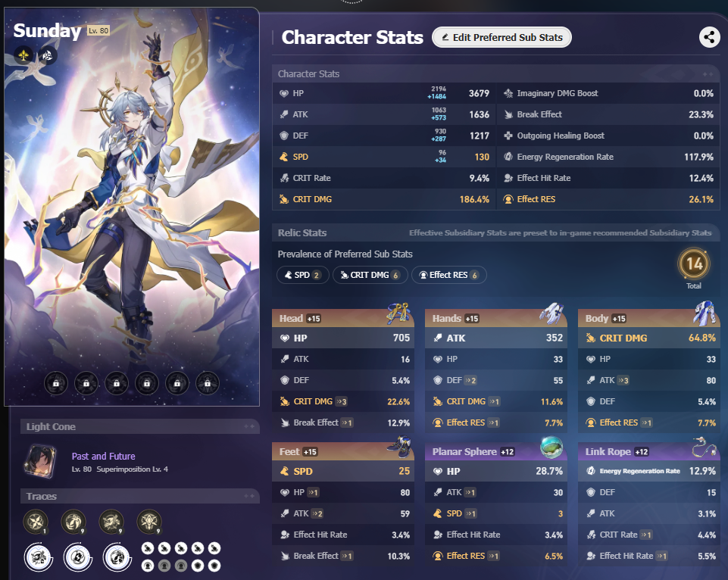Click the Body relic armor icon
This screenshot has height=580, width=728.
coord(705,313)
